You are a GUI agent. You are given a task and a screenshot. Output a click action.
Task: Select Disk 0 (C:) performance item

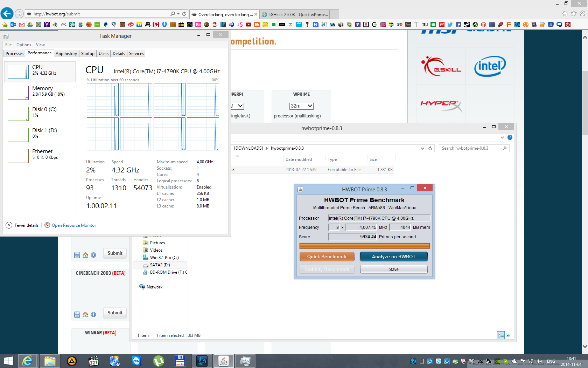(x=40, y=114)
